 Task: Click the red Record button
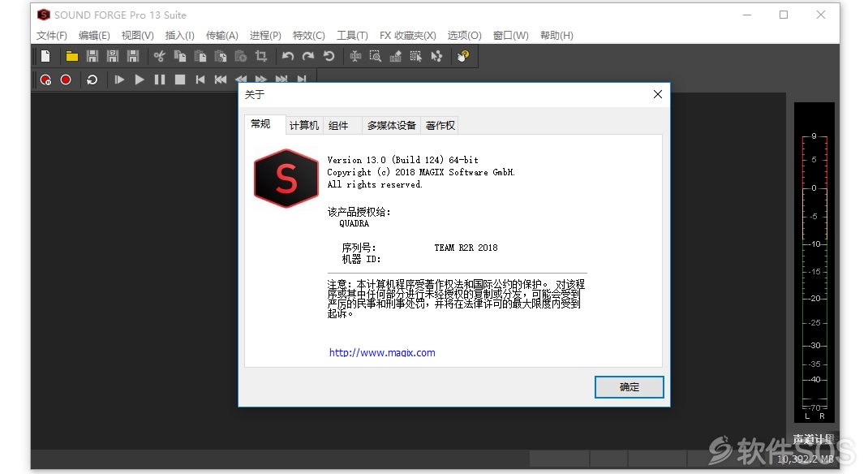pos(66,80)
